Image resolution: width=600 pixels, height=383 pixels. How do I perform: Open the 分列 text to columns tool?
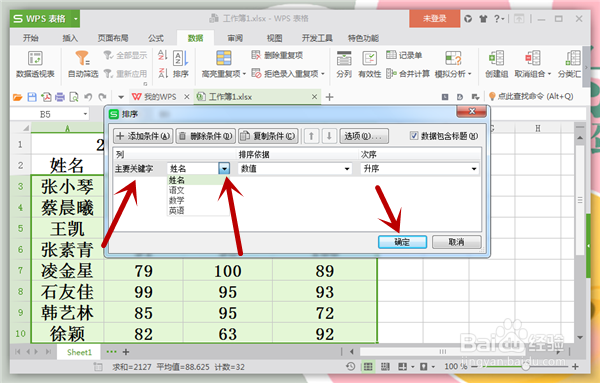[344, 64]
